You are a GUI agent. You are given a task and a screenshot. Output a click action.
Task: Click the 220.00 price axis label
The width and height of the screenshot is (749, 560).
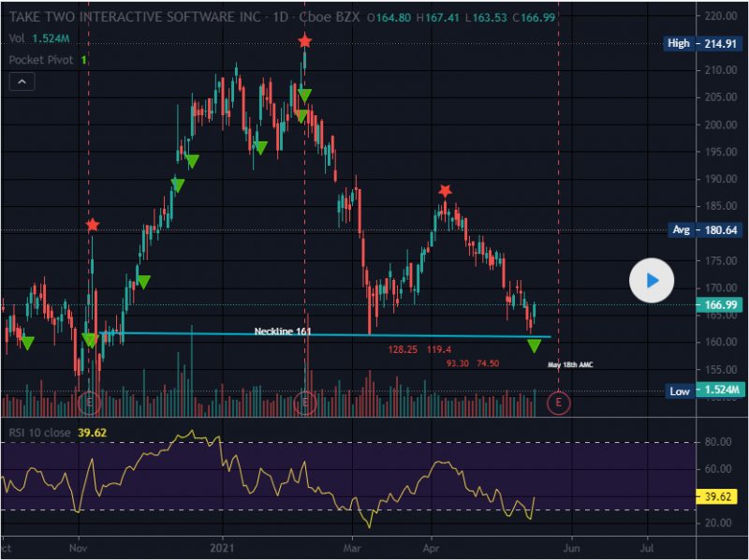coord(721,16)
